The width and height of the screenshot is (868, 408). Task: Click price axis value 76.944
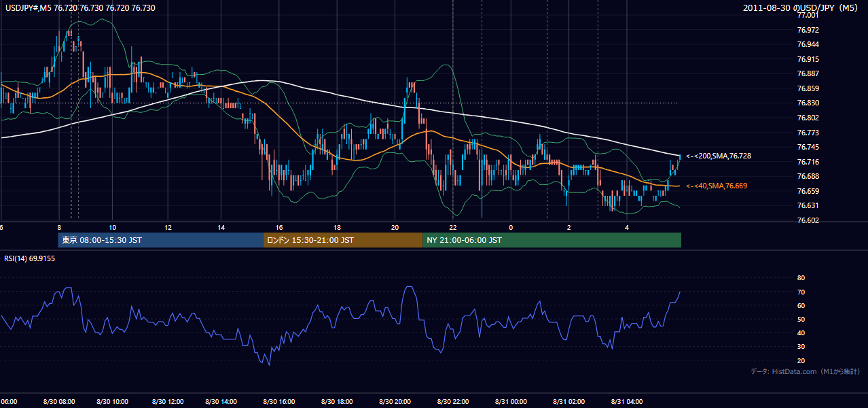[x=808, y=44]
